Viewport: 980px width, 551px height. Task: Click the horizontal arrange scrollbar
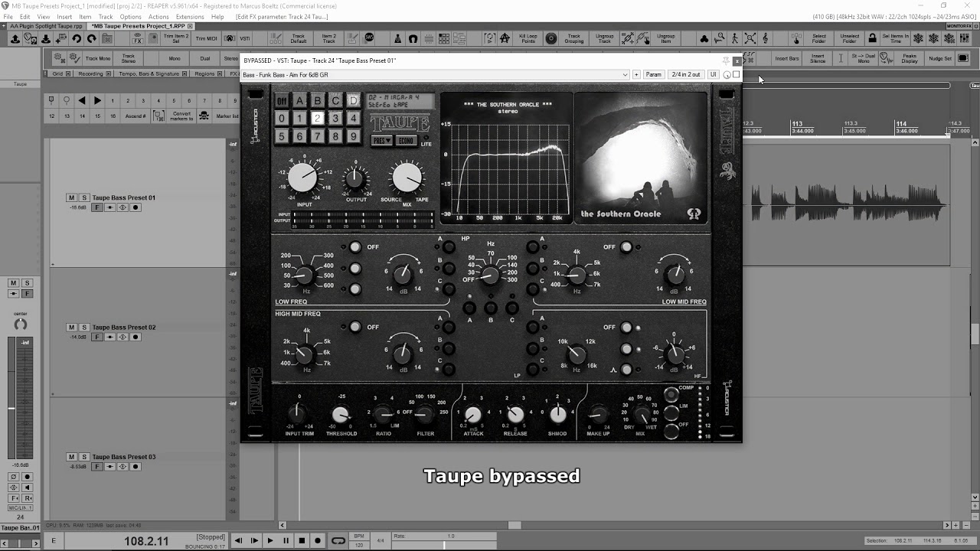pos(612,525)
